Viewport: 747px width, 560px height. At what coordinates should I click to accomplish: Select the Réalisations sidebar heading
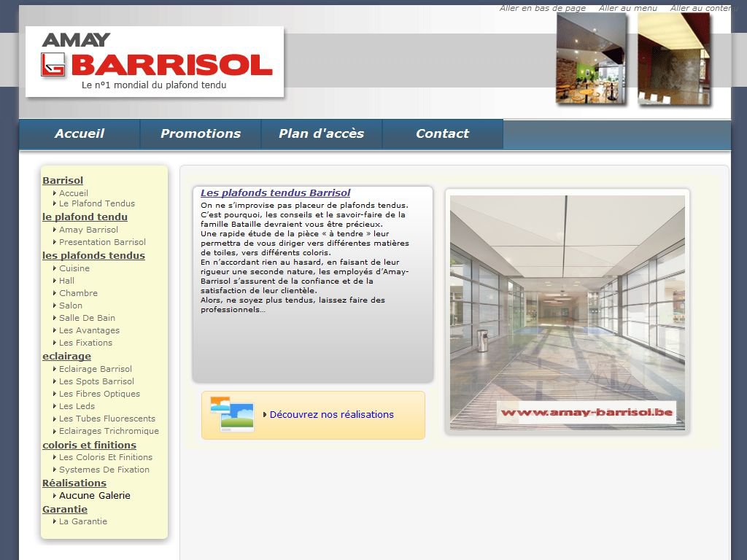(x=74, y=483)
